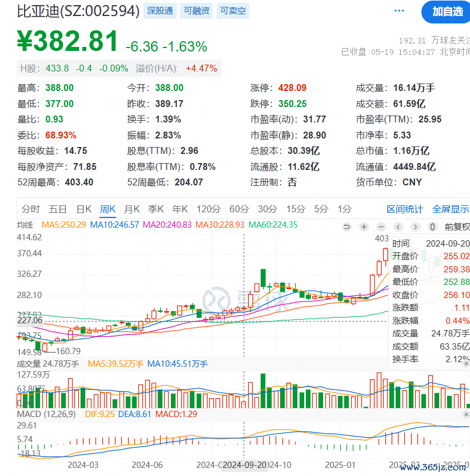This screenshot has width=470, height=476.
Task: Click the chart reset undo arrow icon
Action: [346, 227]
